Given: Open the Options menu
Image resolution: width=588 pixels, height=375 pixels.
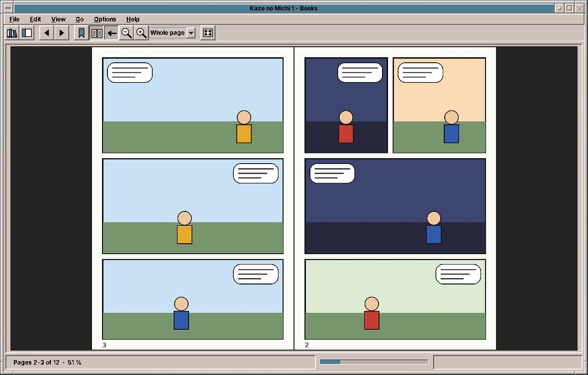Looking at the screenshot, I should [105, 19].
